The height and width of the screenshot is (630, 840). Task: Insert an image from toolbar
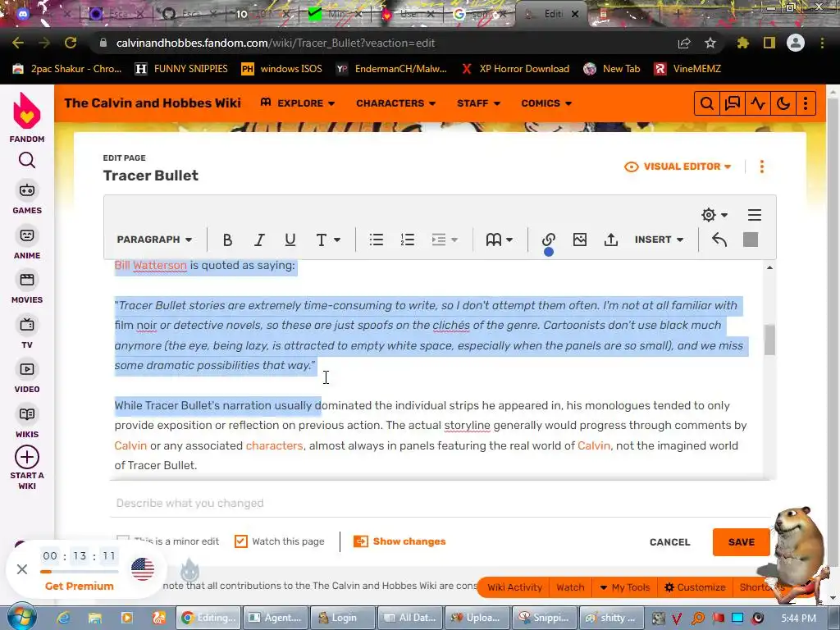(x=580, y=240)
